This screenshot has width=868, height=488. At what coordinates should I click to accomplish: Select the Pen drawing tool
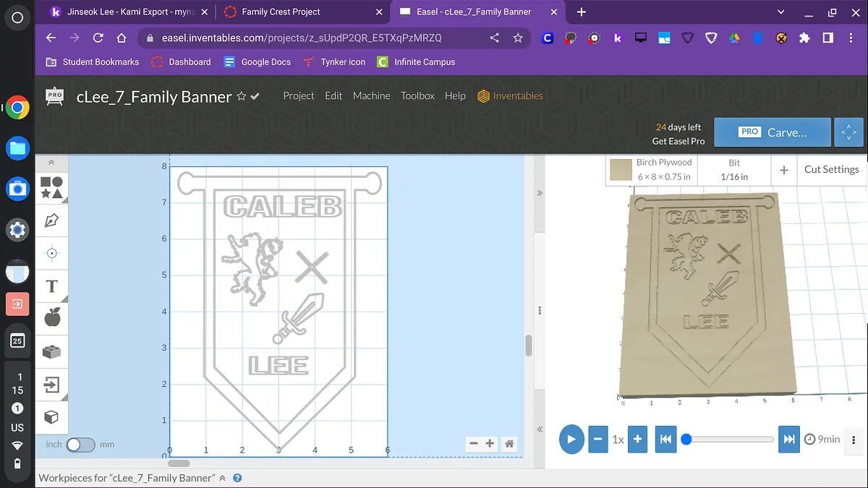coord(51,221)
